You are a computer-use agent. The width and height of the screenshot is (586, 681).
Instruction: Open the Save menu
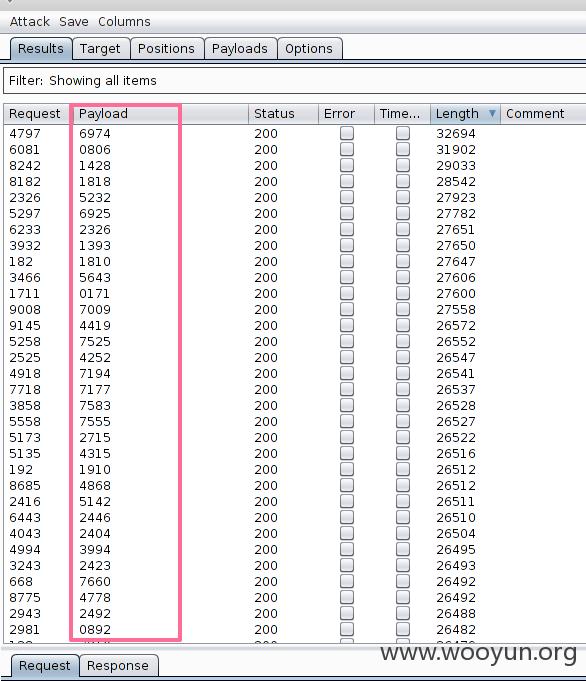click(74, 22)
